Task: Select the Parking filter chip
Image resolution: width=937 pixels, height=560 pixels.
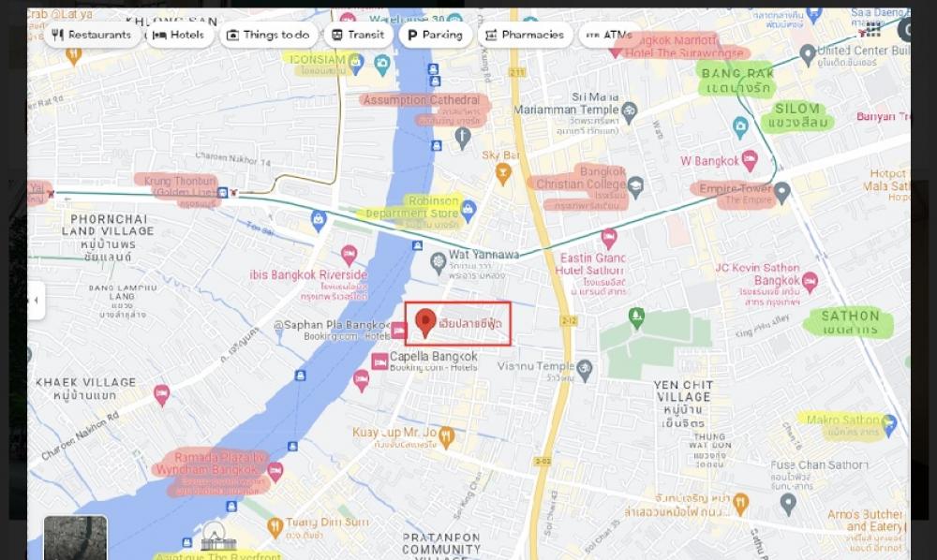Action: [x=435, y=35]
